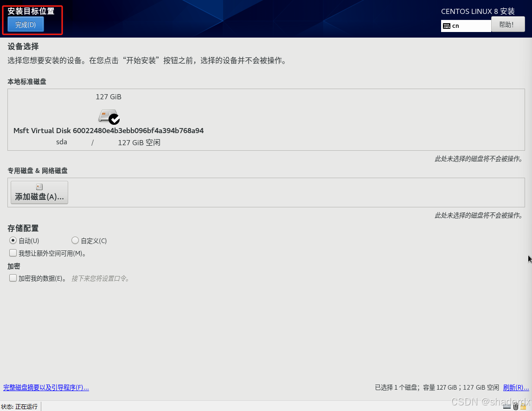
Task: Click the 本地标准磁盘 section label
Action: coord(27,82)
